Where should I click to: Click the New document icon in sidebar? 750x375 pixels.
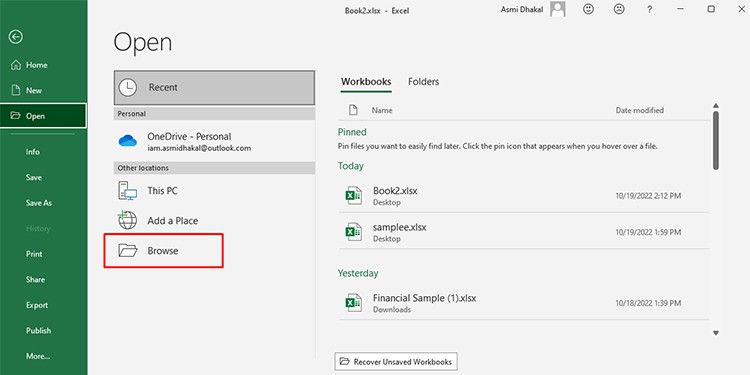(x=16, y=90)
